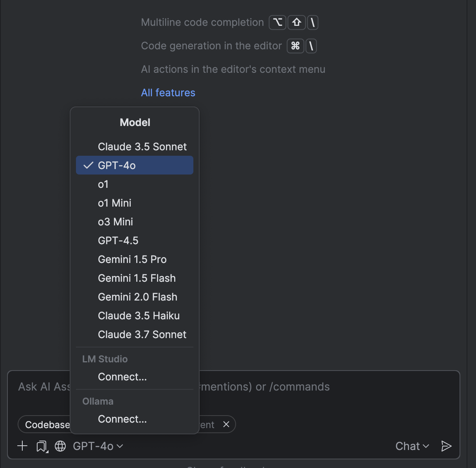Connect to LM Studio

coord(134,376)
